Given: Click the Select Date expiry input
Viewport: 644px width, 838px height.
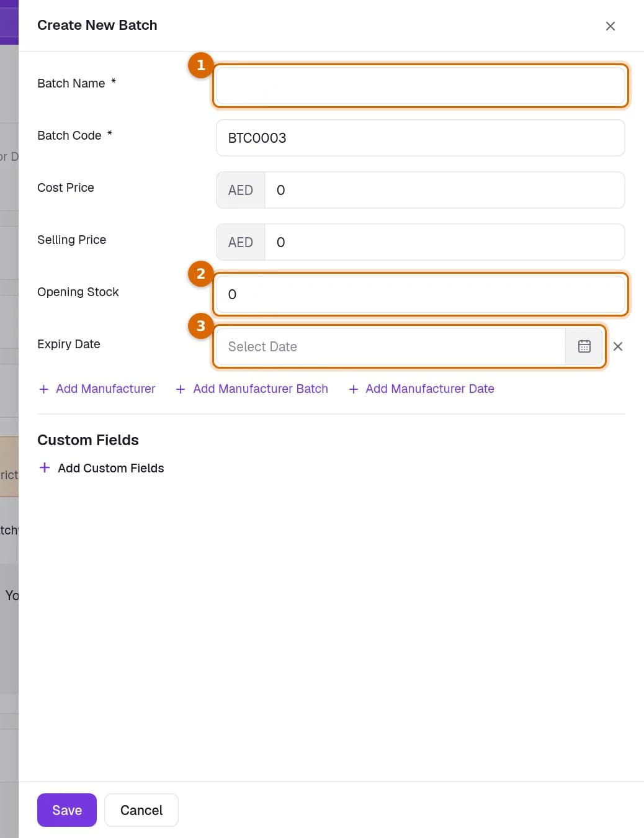Looking at the screenshot, I should coord(391,346).
